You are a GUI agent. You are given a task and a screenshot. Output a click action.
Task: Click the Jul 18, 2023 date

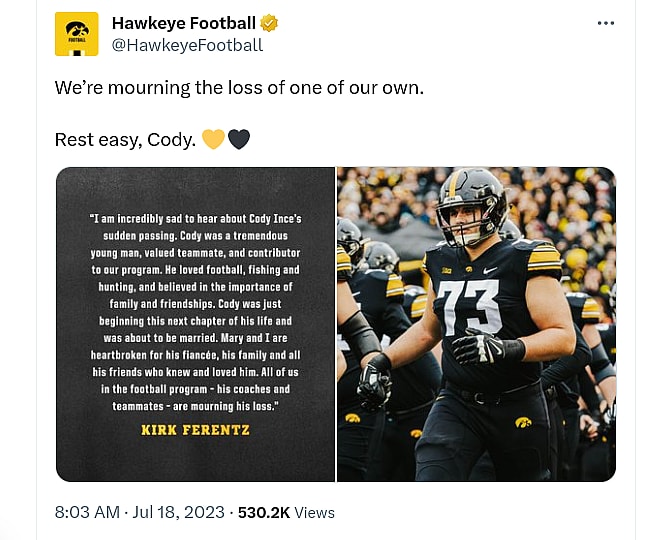point(178,512)
